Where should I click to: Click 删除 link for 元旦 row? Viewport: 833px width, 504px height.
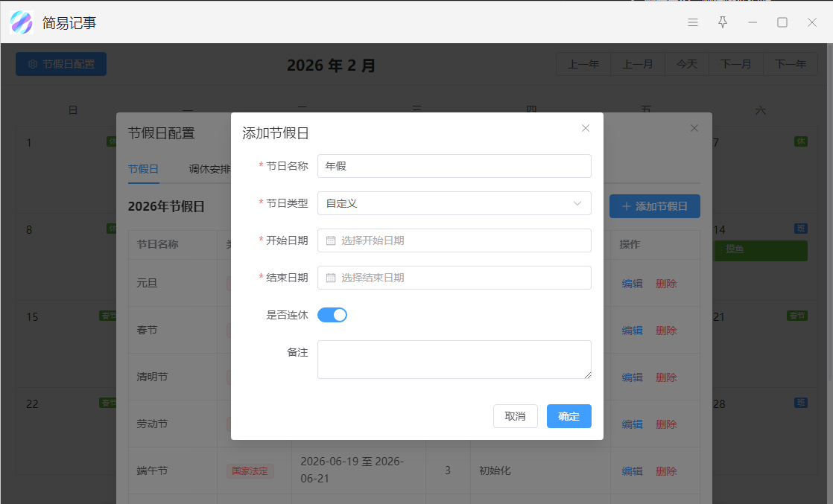coord(666,284)
